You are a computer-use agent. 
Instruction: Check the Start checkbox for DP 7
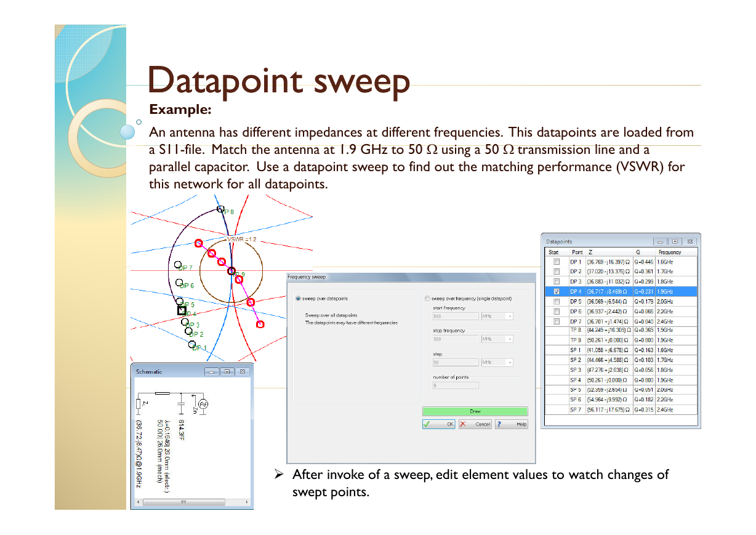click(556, 321)
